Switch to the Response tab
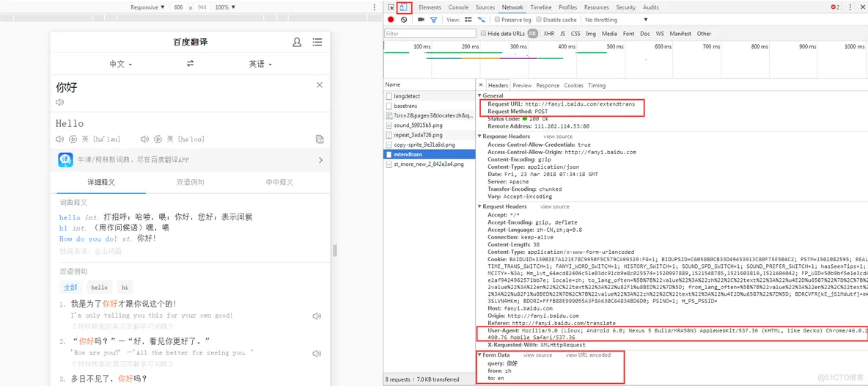The width and height of the screenshot is (868, 386). click(x=548, y=85)
